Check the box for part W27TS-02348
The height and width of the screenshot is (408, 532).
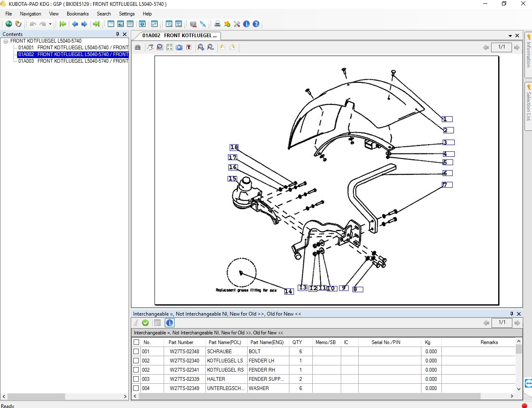[136, 352]
